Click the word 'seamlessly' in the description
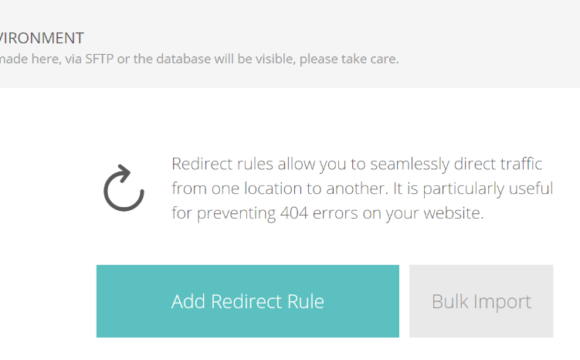 [x=410, y=164]
